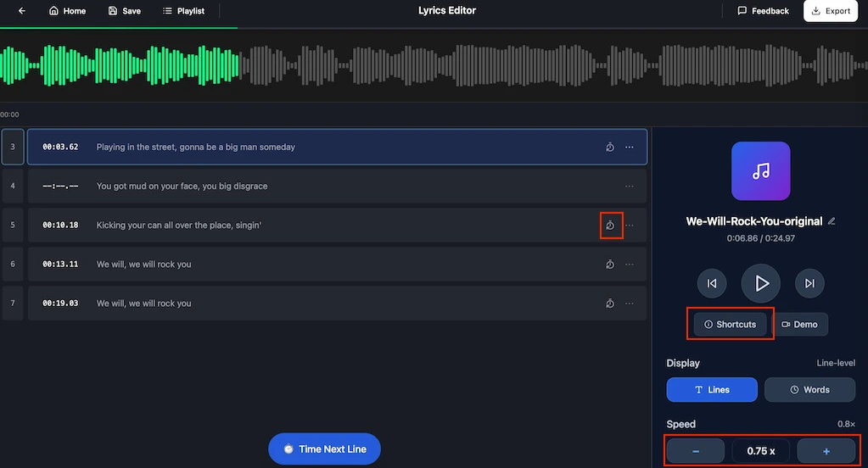Open the Playlist menu item
Screen dimensions: 868x468
pos(183,11)
